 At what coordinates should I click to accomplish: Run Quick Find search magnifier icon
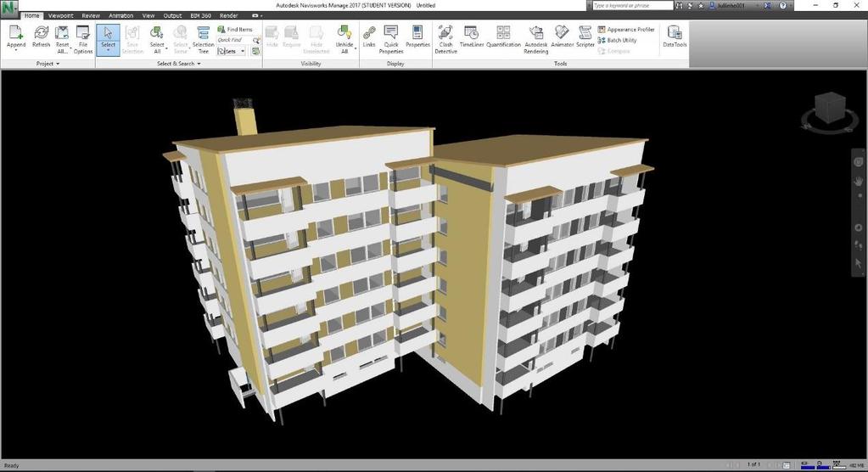[256, 41]
